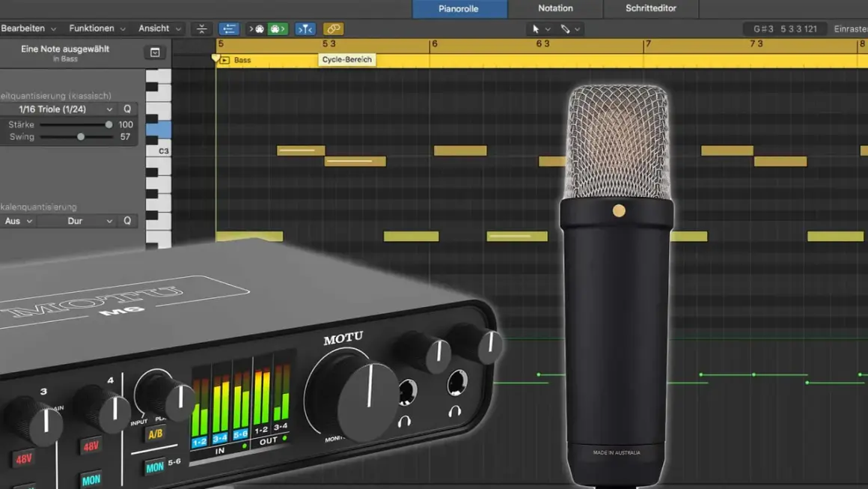Toggle MIDI In button
Viewport: 868px width, 489px height.
(x=257, y=28)
